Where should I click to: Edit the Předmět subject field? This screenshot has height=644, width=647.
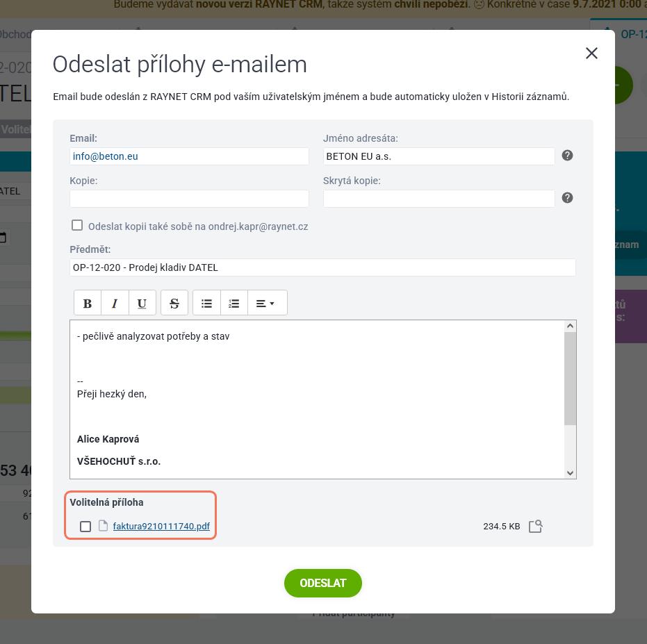[322, 267]
